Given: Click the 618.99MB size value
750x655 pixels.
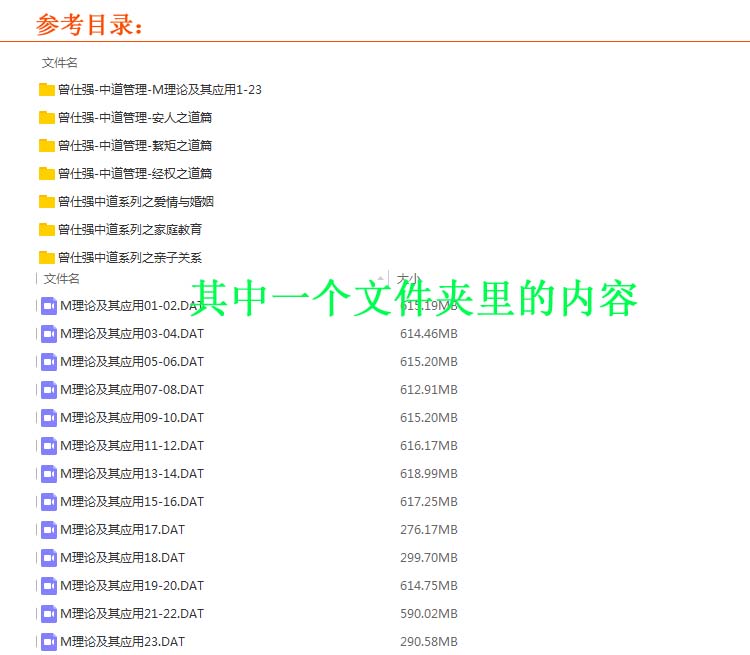Looking at the screenshot, I should [x=428, y=474].
